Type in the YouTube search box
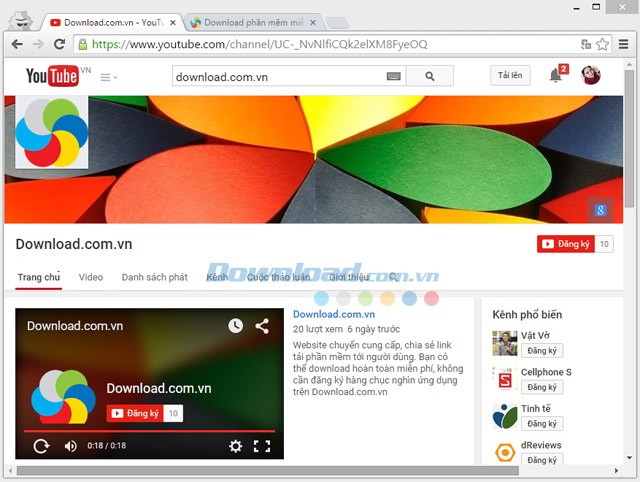 point(273,76)
